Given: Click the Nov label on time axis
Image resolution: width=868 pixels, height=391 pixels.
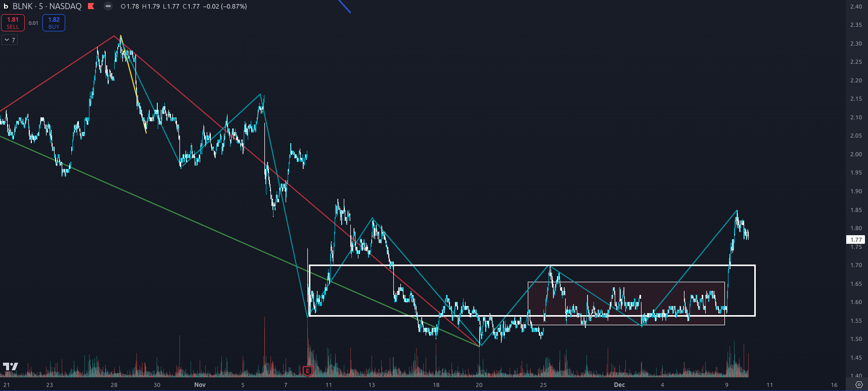Looking at the screenshot, I should coord(200,385).
